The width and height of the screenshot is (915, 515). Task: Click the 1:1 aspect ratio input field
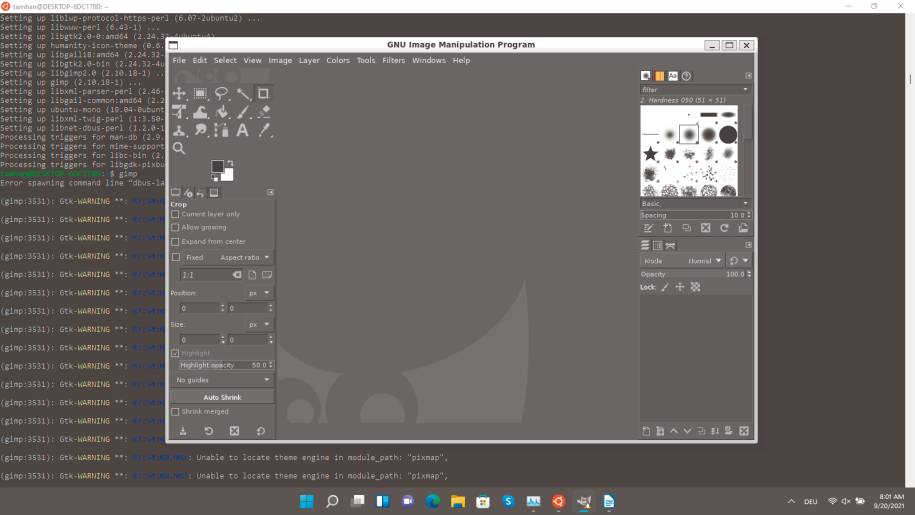211,275
